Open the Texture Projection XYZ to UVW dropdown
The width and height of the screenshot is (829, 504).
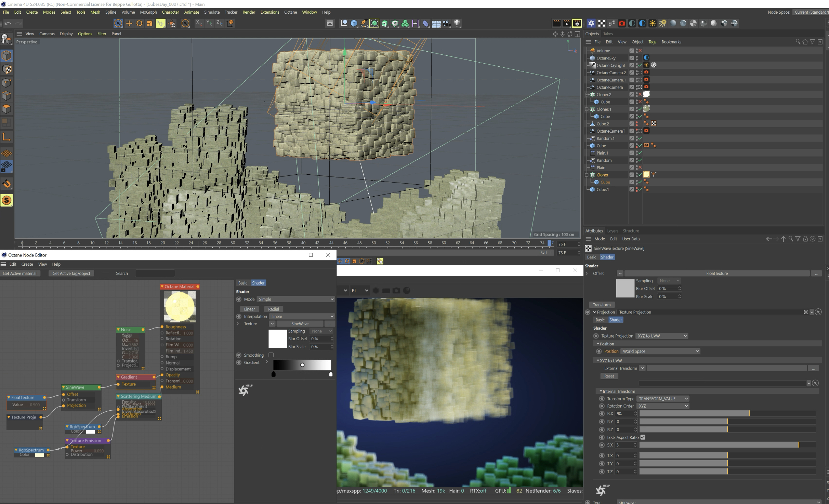(662, 336)
